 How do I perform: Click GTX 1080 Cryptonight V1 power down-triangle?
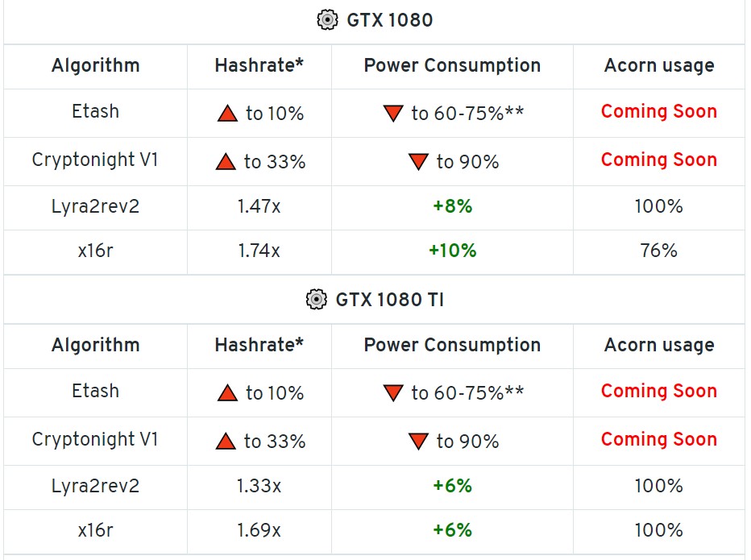point(417,162)
